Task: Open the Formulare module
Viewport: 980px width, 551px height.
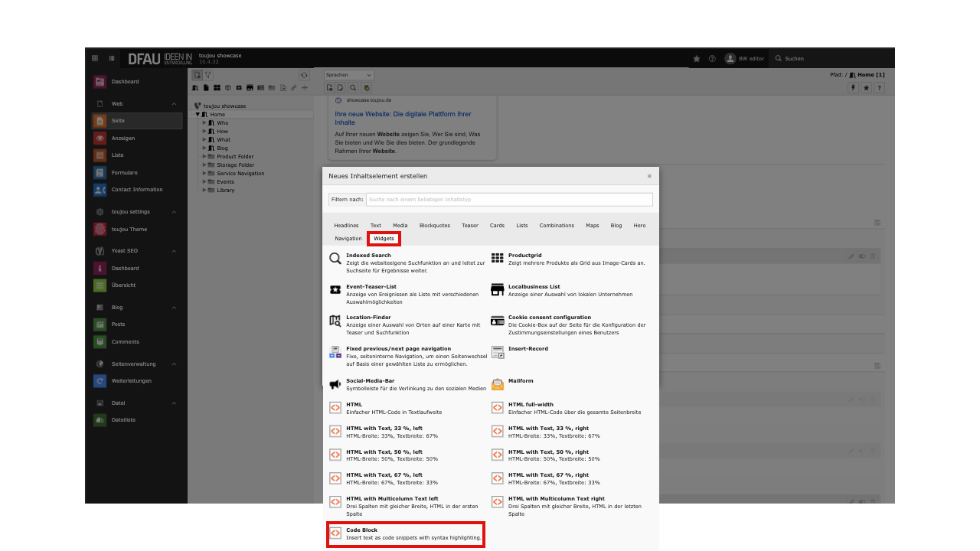Action: [137, 173]
